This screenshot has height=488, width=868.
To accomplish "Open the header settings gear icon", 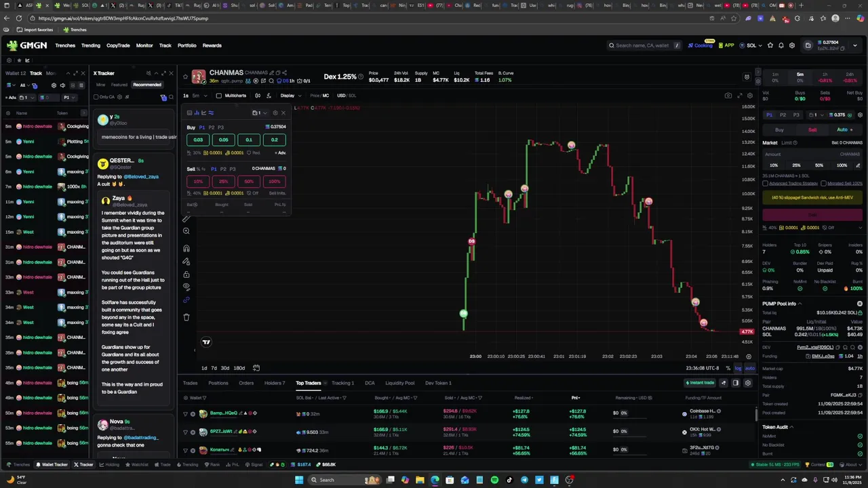I will pos(791,45).
